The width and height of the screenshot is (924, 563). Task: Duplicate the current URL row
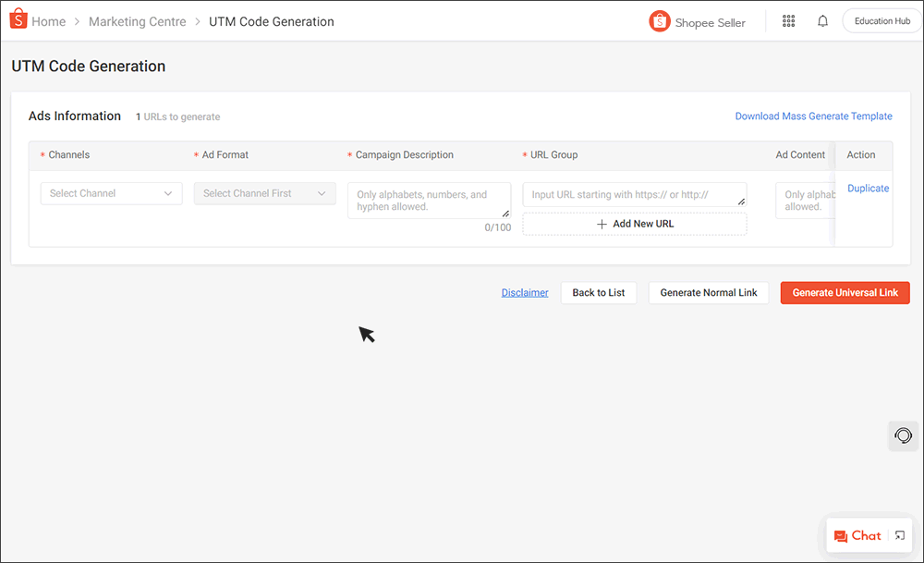click(x=868, y=188)
